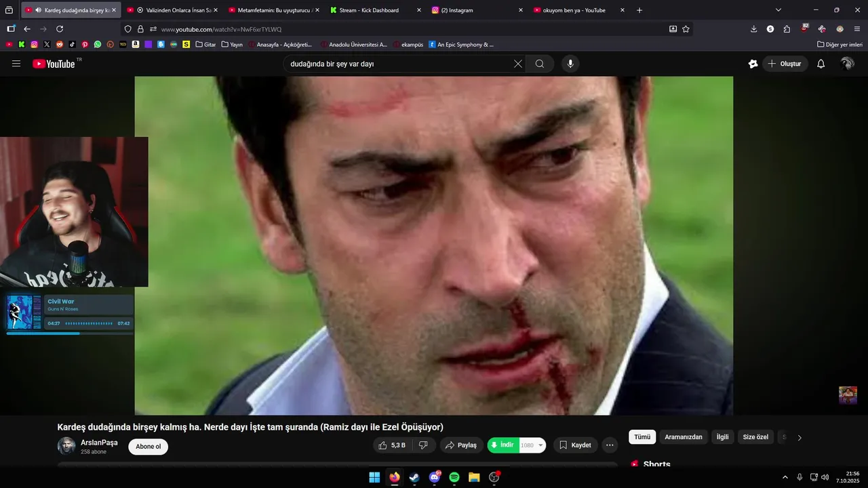Seek in Civil War progress bar

(70, 333)
